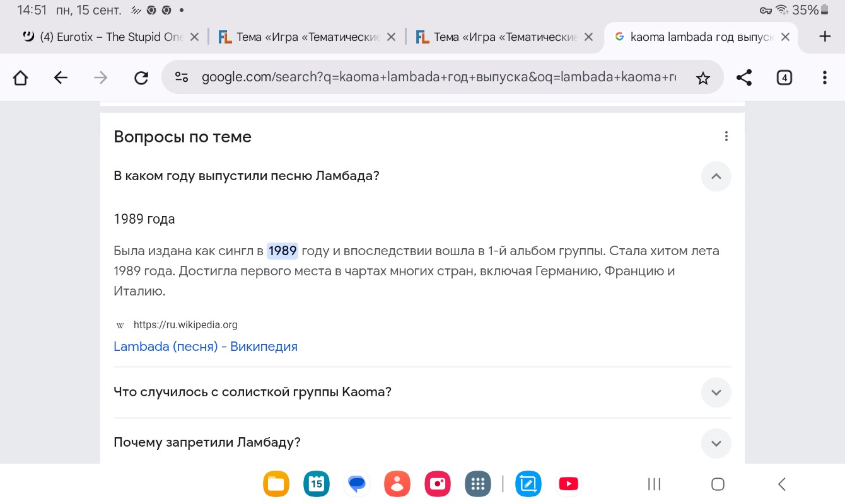This screenshot has width=845, height=504.
Task: Tap the highlighted 1989 in answer text
Action: pyautogui.click(x=282, y=251)
